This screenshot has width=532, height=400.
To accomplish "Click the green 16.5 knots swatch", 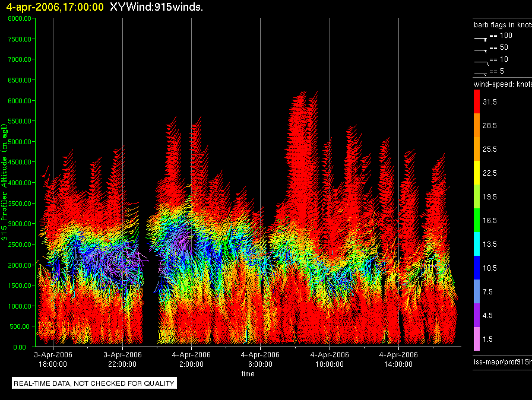I will coord(477,220).
